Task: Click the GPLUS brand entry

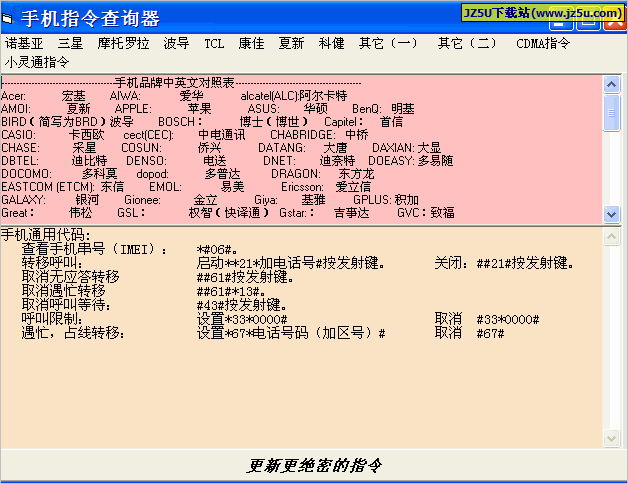Action: (x=386, y=200)
